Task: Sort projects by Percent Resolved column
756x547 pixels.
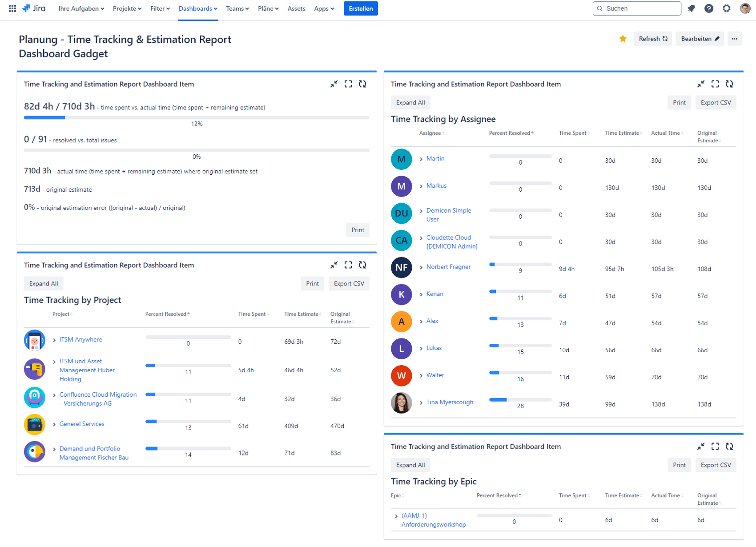Action: [x=167, y=314]
